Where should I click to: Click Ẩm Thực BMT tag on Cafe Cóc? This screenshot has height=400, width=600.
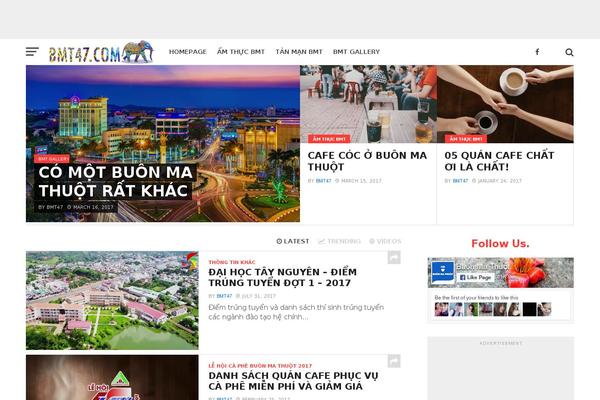(329, 139)
